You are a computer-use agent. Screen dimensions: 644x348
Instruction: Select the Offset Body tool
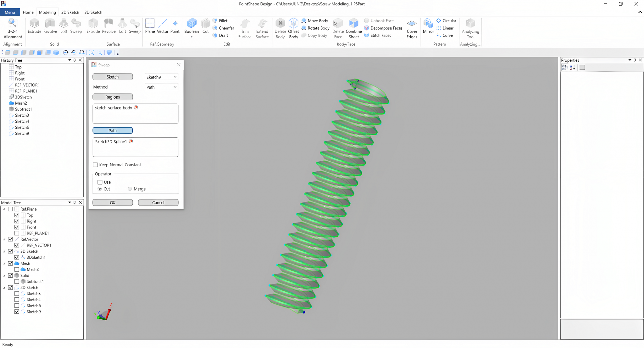point(293,28)
